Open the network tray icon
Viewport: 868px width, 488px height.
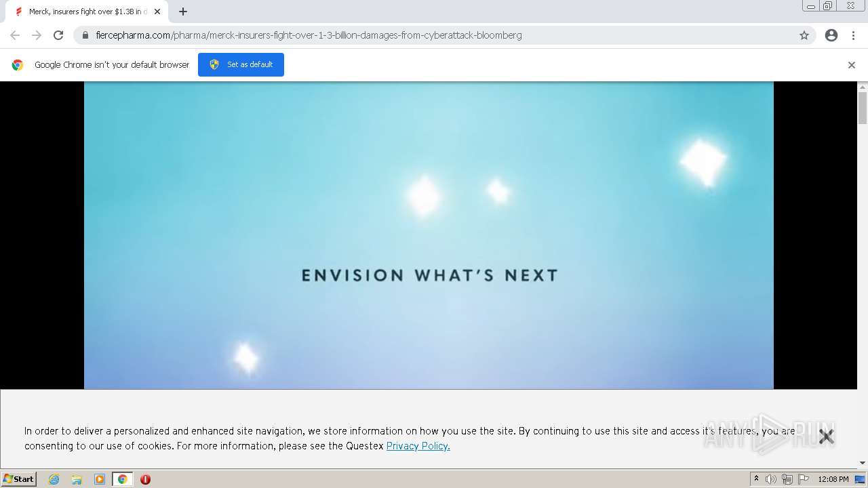coord(787,479)
